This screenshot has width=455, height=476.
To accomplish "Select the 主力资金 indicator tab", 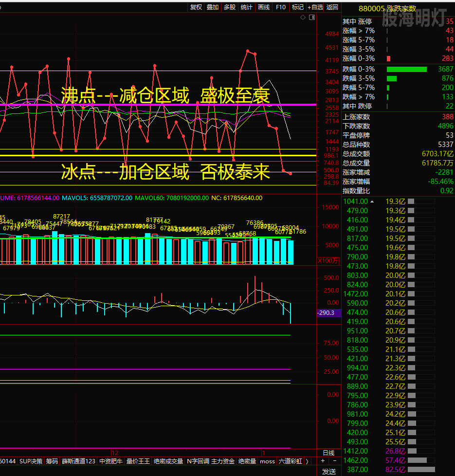I will pyautogui.click(x=223, y=461).
